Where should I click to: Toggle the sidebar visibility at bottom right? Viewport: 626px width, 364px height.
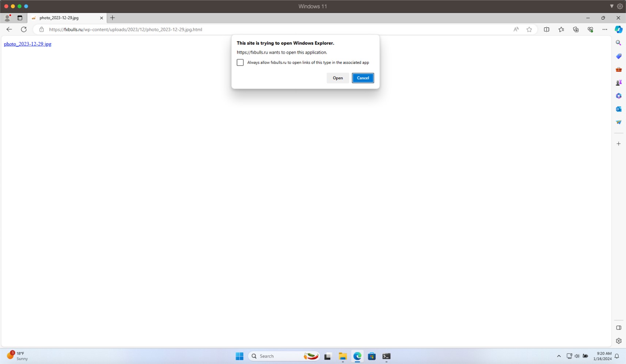tap(618, 327)
